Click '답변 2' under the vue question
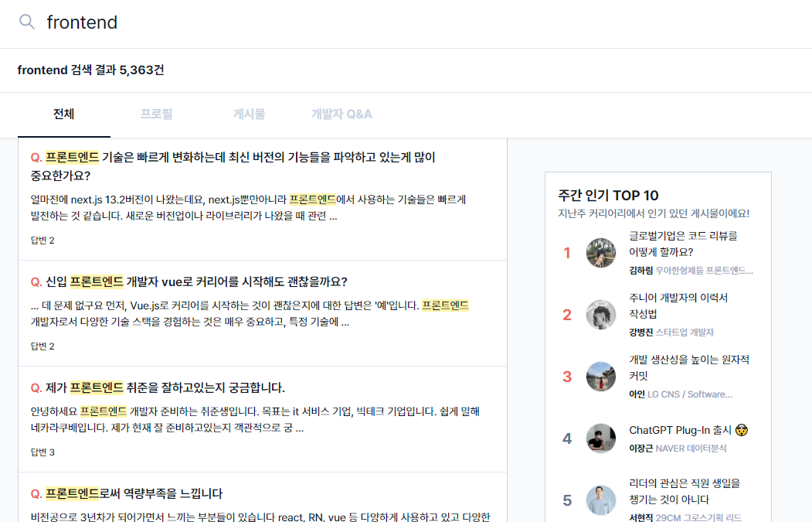Screen dimensions: 812x522 pyautogui.click(x=42, y=346)
